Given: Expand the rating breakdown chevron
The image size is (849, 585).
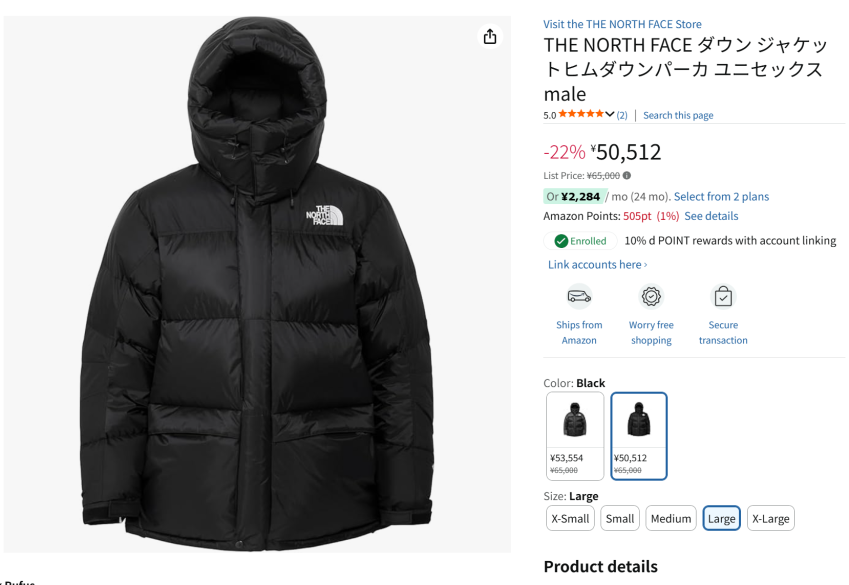Looking at the screenshot, I should click(x=610, y=115).
